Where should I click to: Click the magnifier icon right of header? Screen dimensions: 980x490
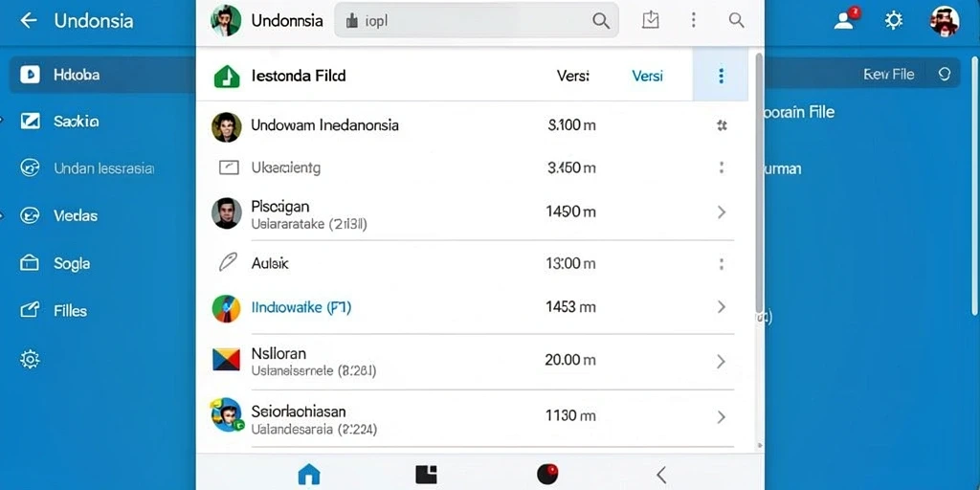(736, 20)
